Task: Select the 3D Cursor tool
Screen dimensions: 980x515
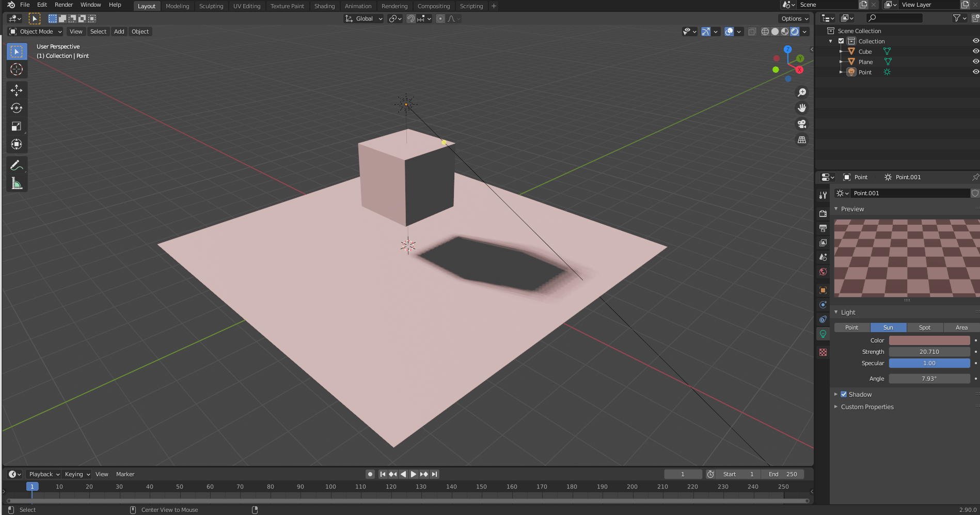Action: (x=17, y=69)
